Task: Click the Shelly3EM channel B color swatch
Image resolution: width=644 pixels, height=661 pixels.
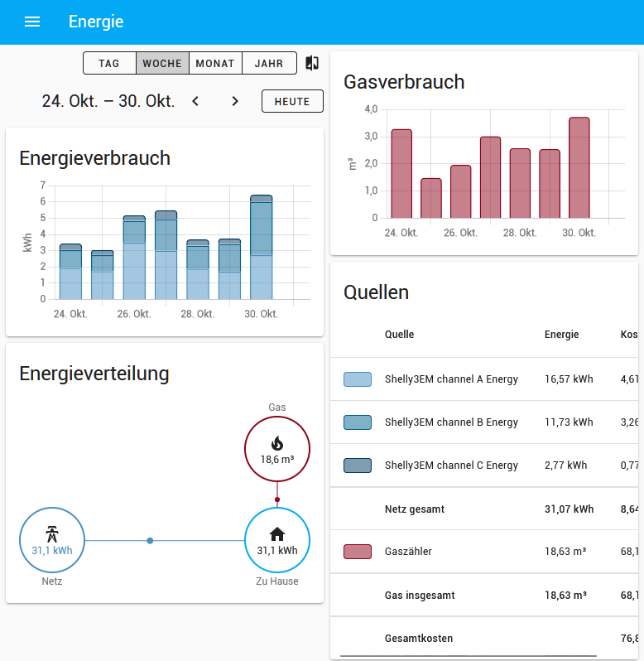Action: click(x=358, y=422)
